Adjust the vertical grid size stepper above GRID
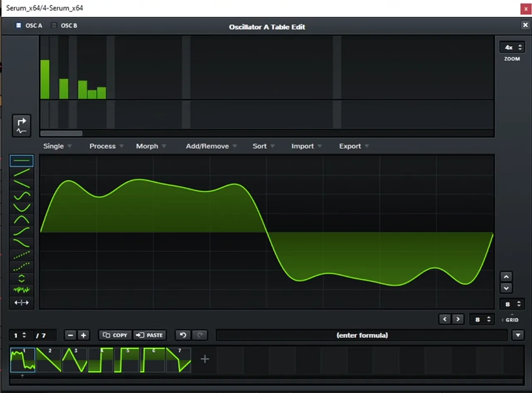This screenshot has height=393, width=532. (512, 304)
